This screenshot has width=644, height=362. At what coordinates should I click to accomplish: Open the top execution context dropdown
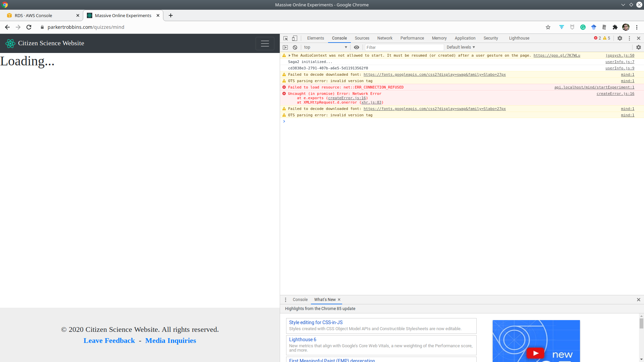click(325, 47)
